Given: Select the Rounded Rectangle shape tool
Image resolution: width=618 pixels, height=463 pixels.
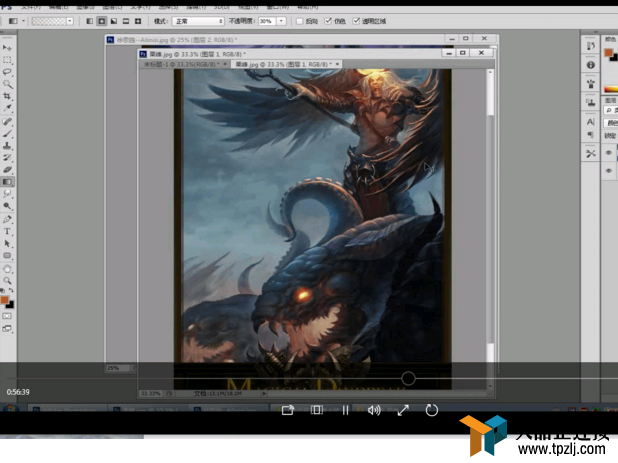Looking at the screenshot, I should 7,255.
